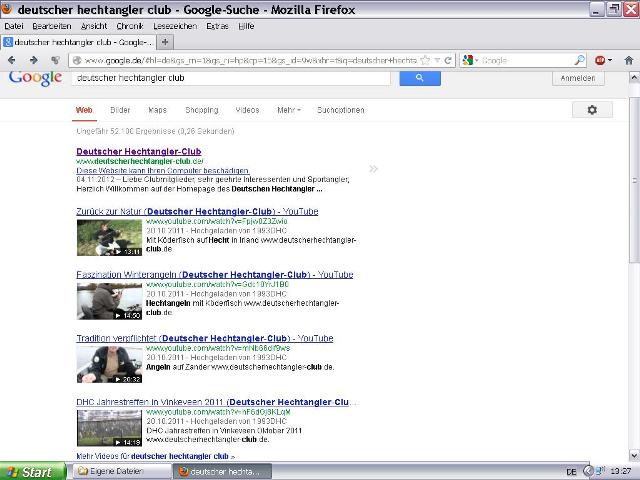Click URL www.deutscherhechtangler-club.de under first result

140,161
